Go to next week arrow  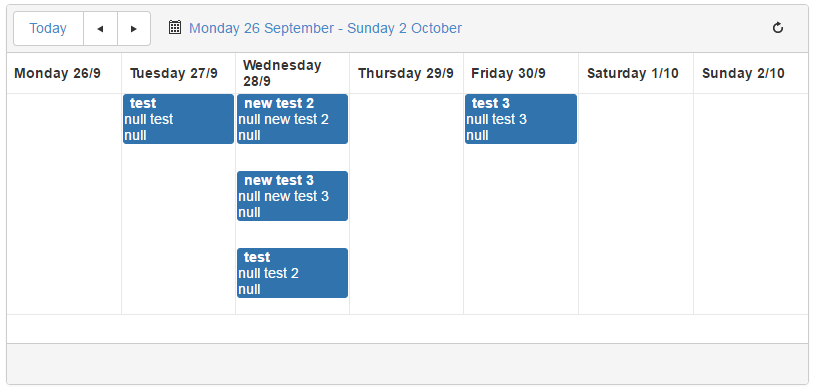134,29
